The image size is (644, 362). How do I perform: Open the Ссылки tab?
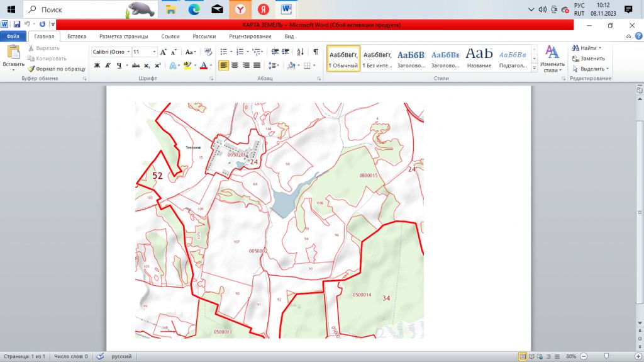click(170, 37)
